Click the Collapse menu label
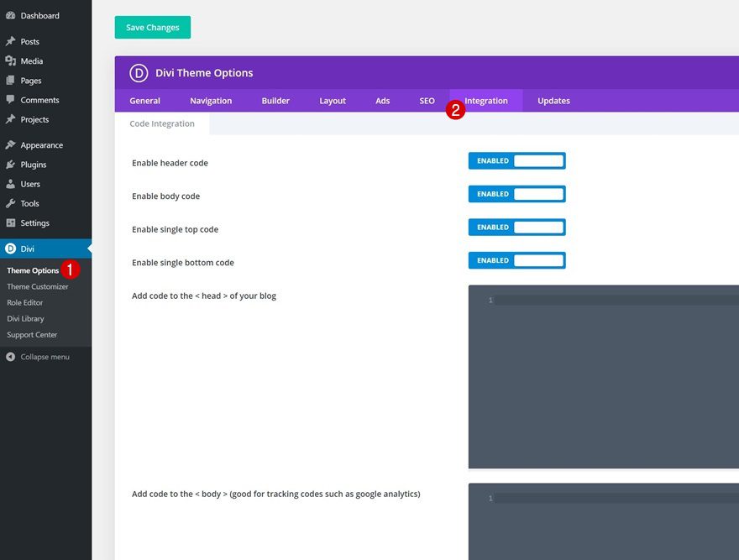 coord(45,357)
